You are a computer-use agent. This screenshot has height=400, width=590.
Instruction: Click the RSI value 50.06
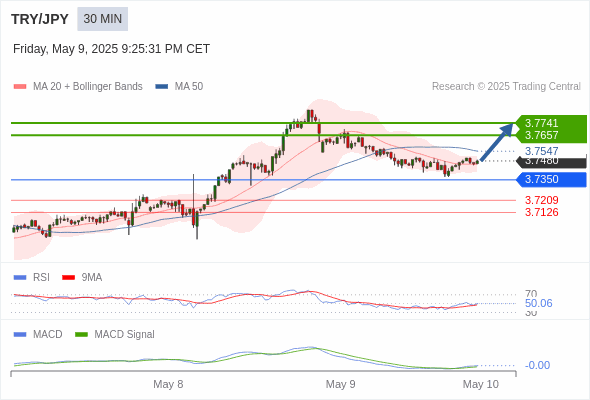pyautogui.click(x=538, y=303)
